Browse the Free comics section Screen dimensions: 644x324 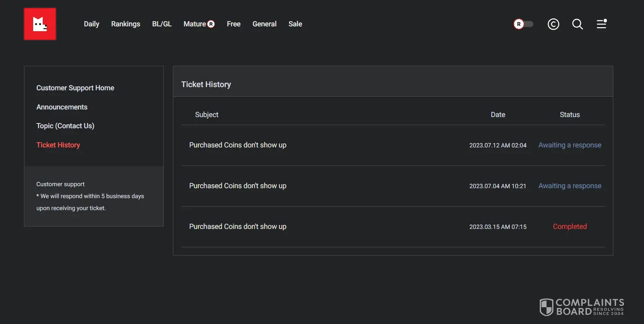click(234, 24)
